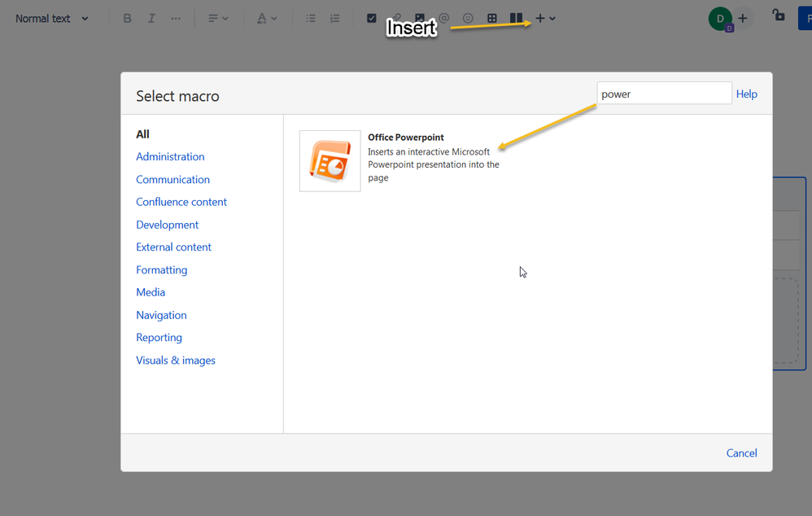Insert an action item checkbox
This screenshot has width=812, height=516.
(x=371, y=18)
